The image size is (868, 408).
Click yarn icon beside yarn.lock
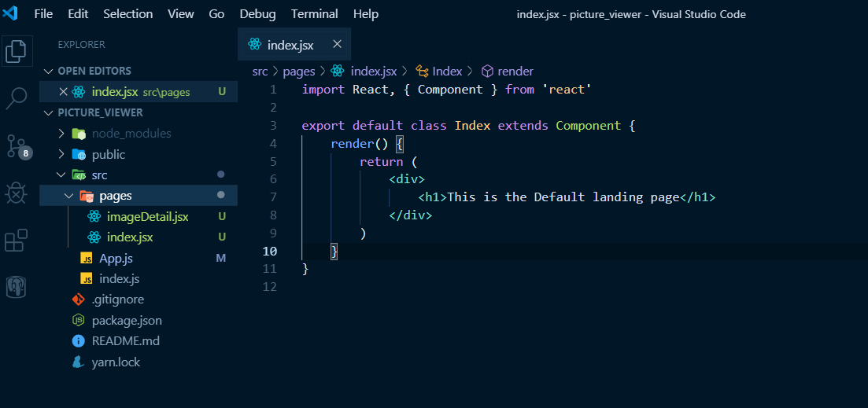(79, 362)
